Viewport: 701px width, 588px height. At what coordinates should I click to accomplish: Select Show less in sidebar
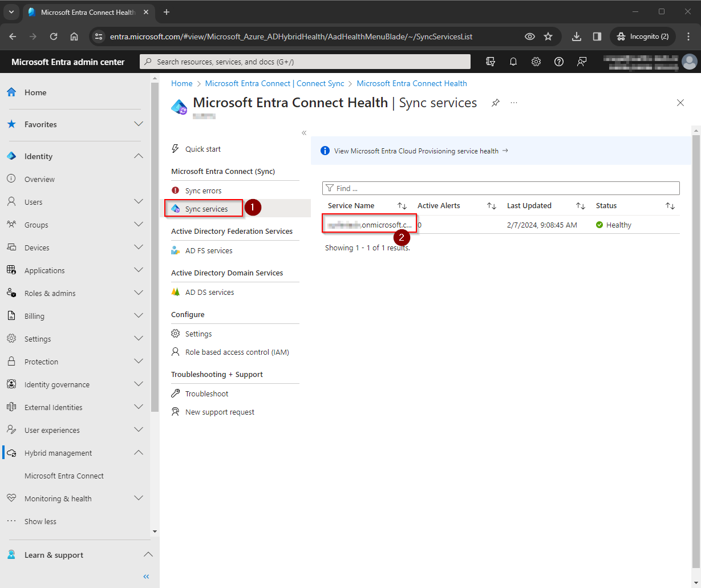tap(40, 521)
